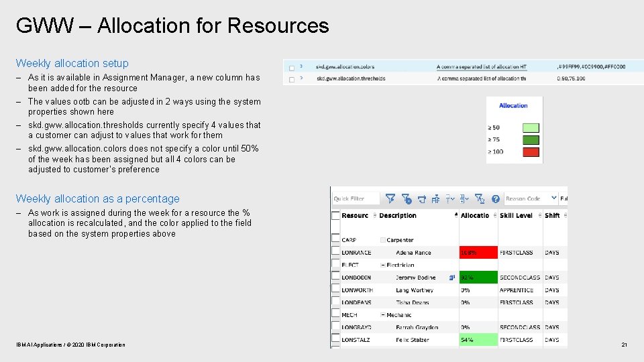Click the Lang Worthey name cell
Screen dimensions: 644x362
coord(415,290)
